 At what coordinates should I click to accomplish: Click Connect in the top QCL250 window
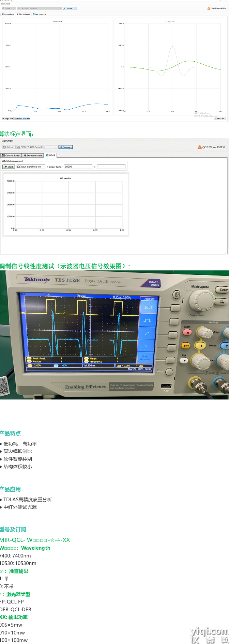point(70,8)
